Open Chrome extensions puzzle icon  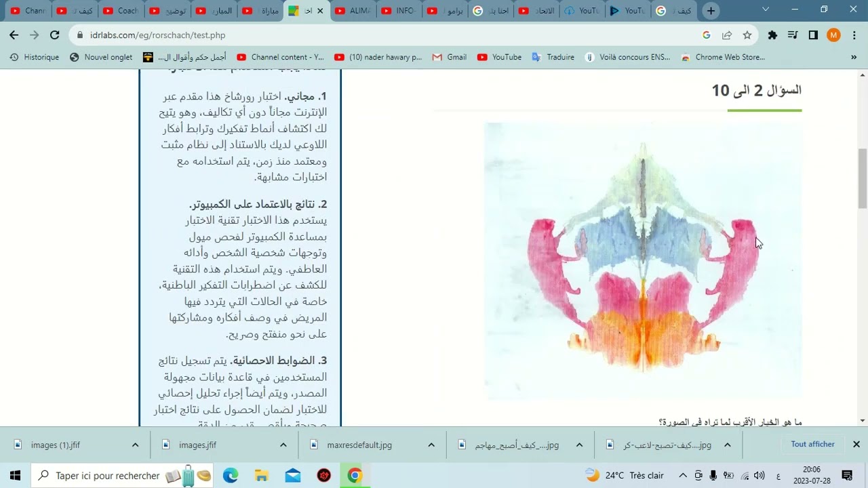click(x=772, y=35)
